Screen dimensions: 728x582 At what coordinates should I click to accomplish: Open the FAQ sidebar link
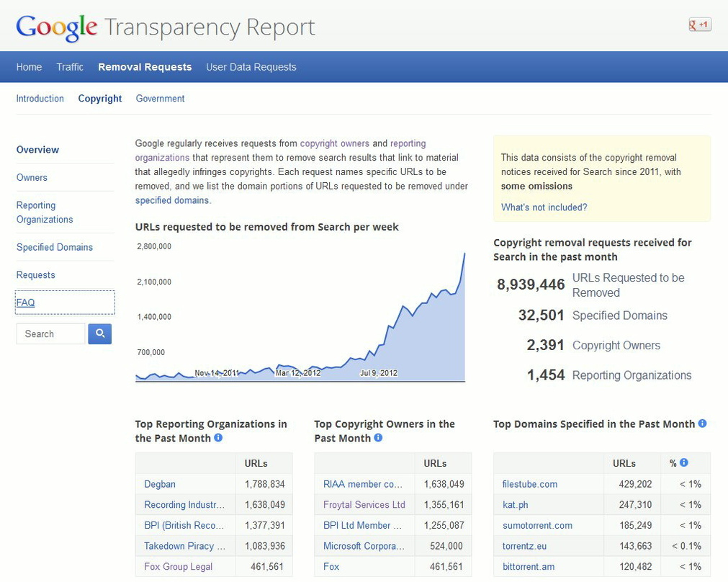tap(25, 303)
